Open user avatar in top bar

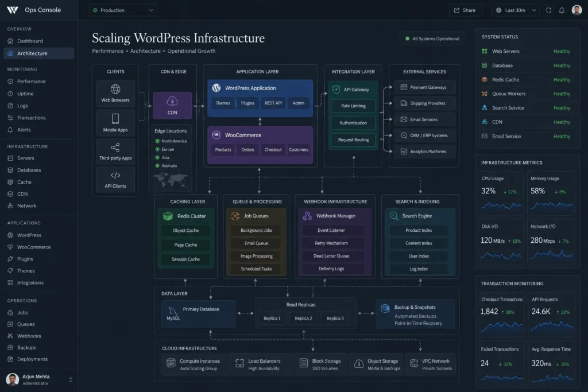[x=577, y=10]
